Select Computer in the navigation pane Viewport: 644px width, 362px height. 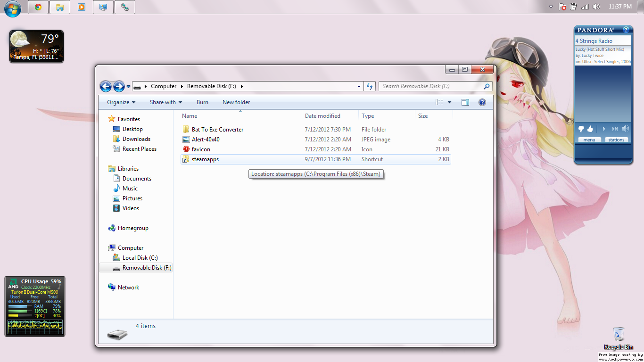tap(131, 248)
